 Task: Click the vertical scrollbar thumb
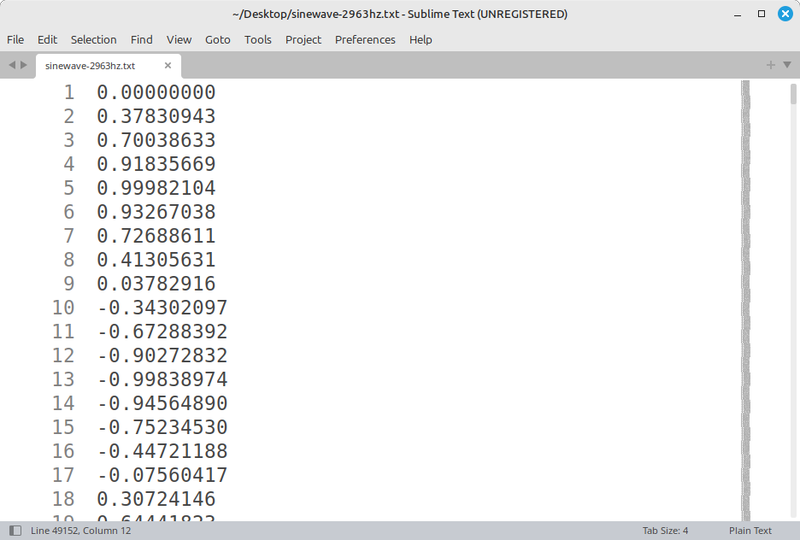[793, 93]
